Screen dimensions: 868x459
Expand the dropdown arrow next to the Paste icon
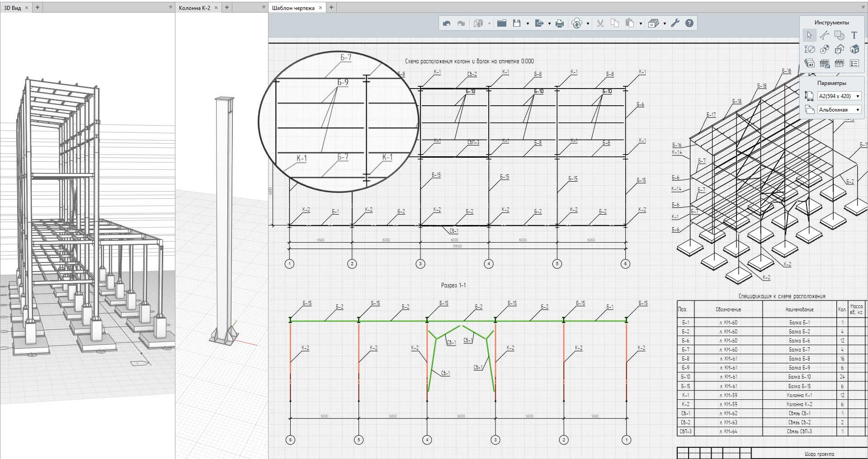641,23
